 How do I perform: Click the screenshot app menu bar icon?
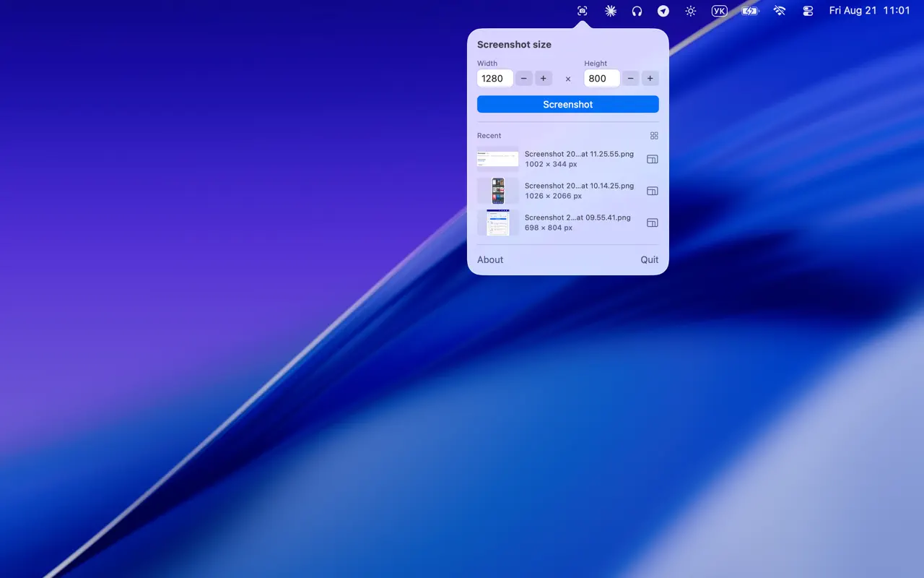pos(583,11)
